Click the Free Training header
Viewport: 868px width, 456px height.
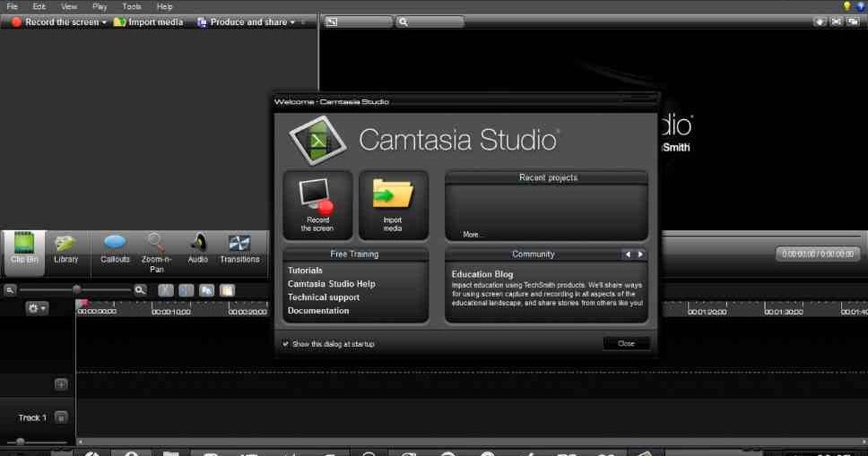(355, 254)
